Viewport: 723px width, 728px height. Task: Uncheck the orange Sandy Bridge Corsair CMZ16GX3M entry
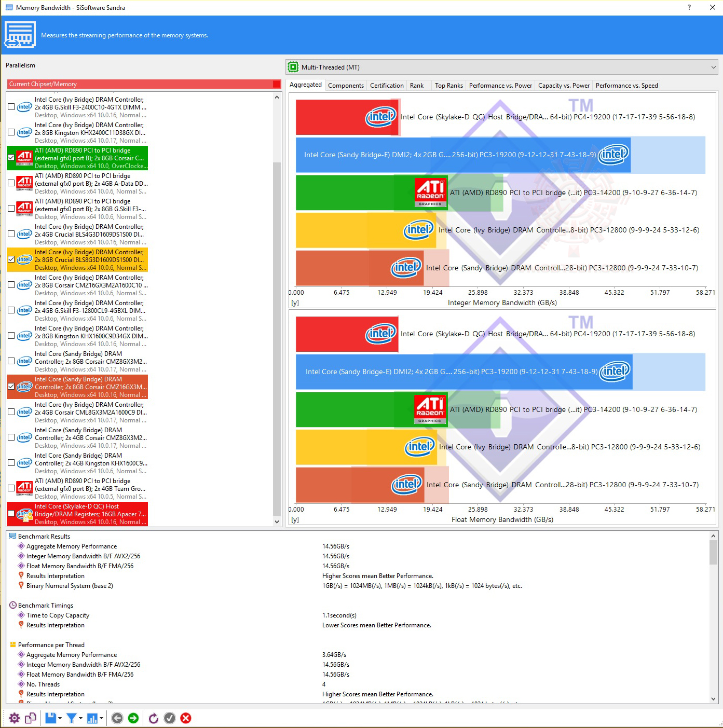click(x=11, y=387)
